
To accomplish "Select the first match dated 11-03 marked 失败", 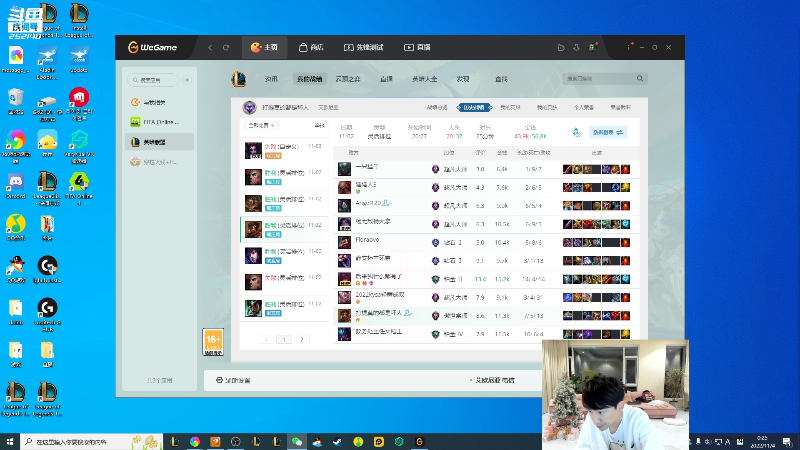I will (284, 151).
